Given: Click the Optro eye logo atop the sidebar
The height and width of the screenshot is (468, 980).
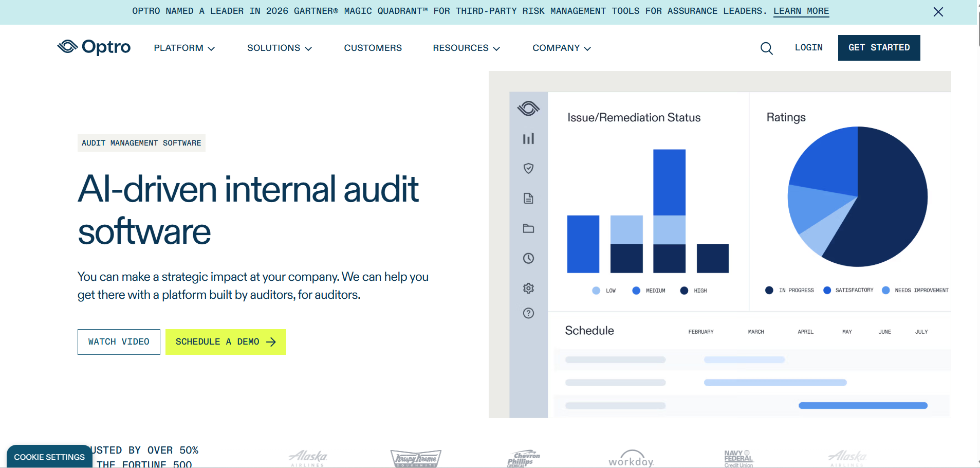Looking at the screenshot, I should tap(528, 109).
